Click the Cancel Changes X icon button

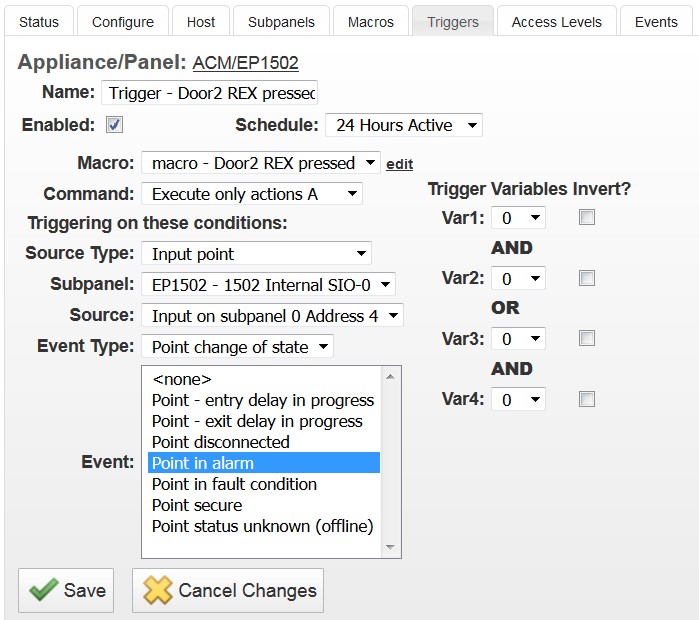[228, 590]
